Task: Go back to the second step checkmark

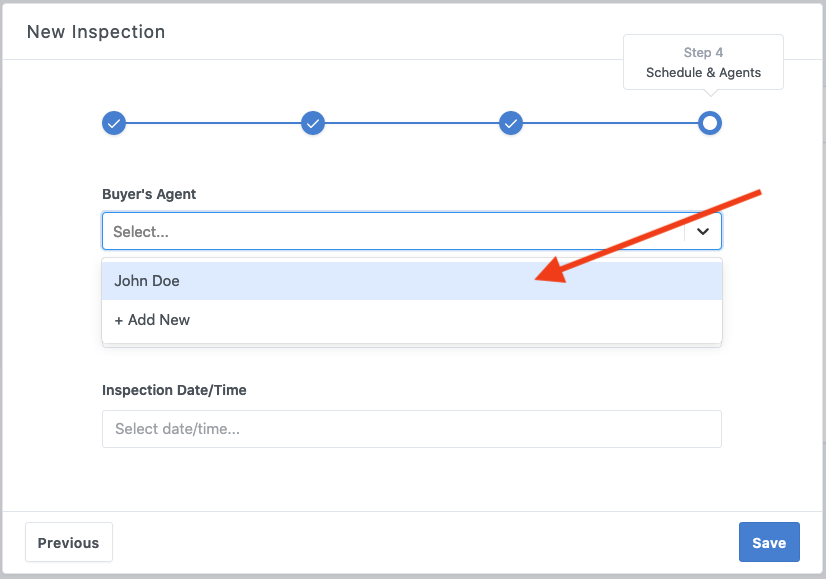Action: (x=313, y=123)
